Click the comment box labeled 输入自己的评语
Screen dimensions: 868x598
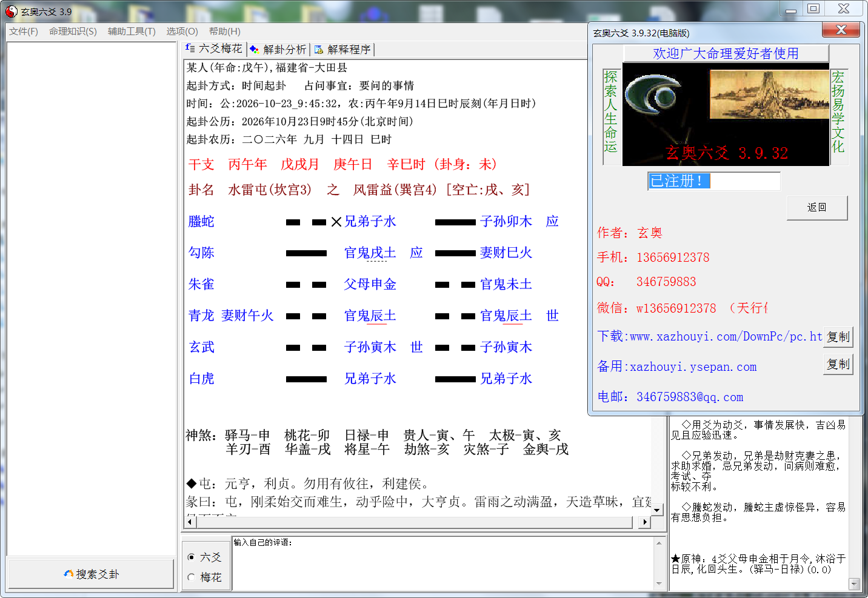442,563
